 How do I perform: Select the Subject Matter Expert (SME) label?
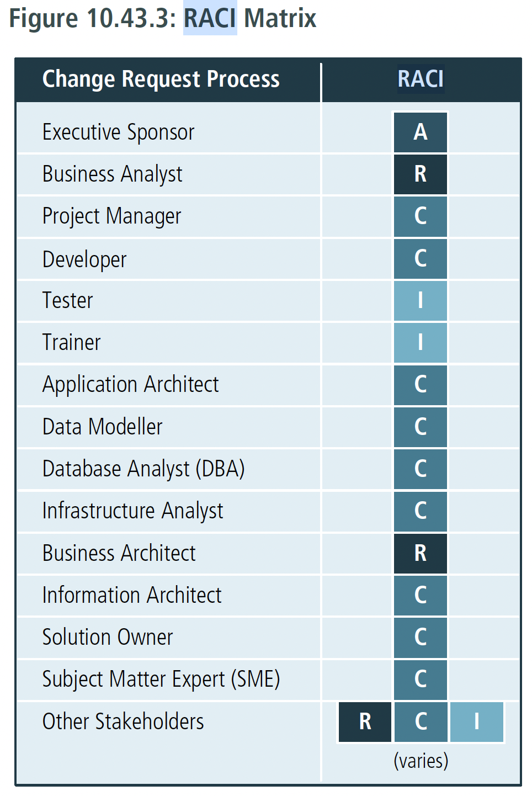[x=161, y=680]
